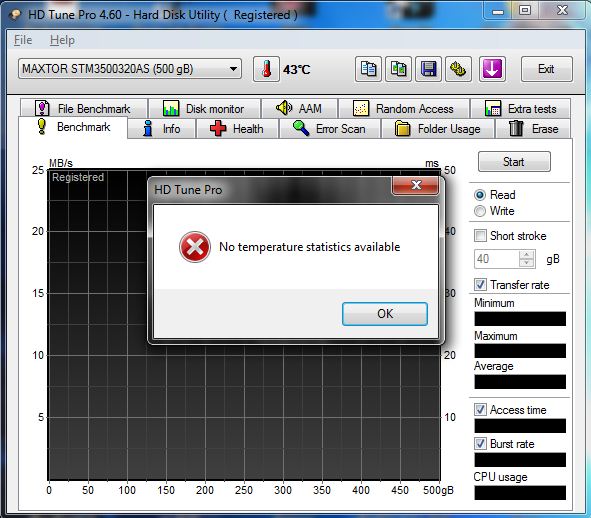Switch to the Random Access tab
This screenshot has width=591, height=518.
tap(404, 109)
